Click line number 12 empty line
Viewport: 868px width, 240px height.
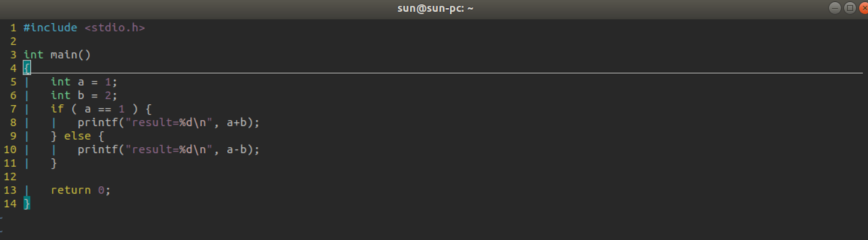click(10, 177)
